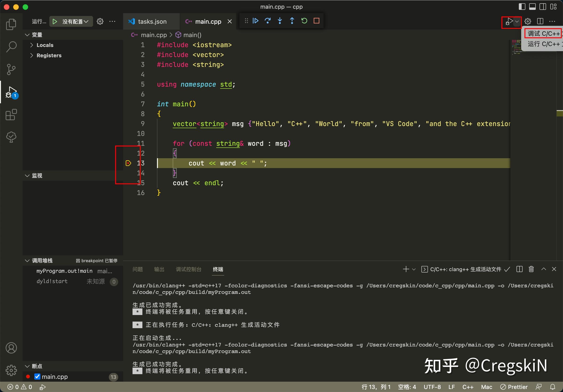Viewport: 563px width, 392px height.
Task: Open the 输出 panel tab
Action: 159,269
